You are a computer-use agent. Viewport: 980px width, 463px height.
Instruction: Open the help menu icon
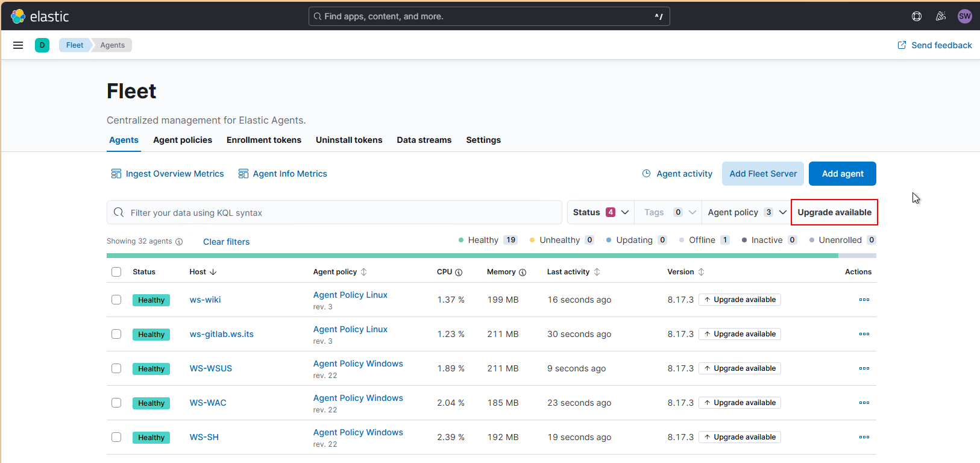pyautogui.click(x=917, y=16)
